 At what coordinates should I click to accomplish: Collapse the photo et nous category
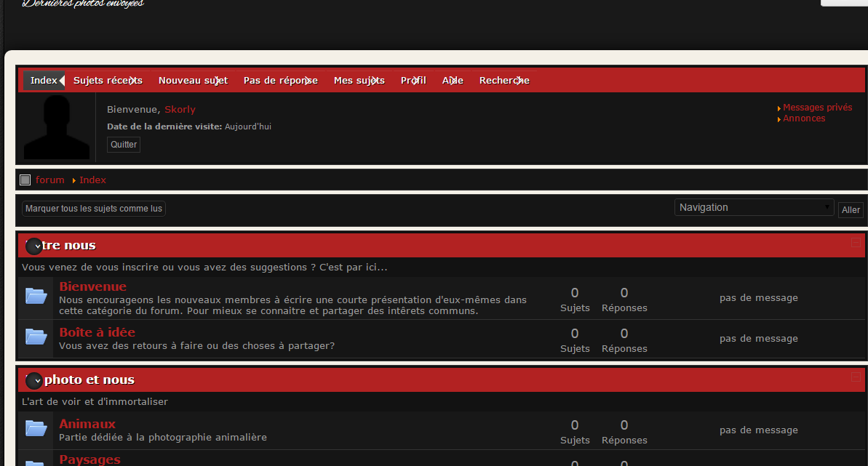point(856,377)
